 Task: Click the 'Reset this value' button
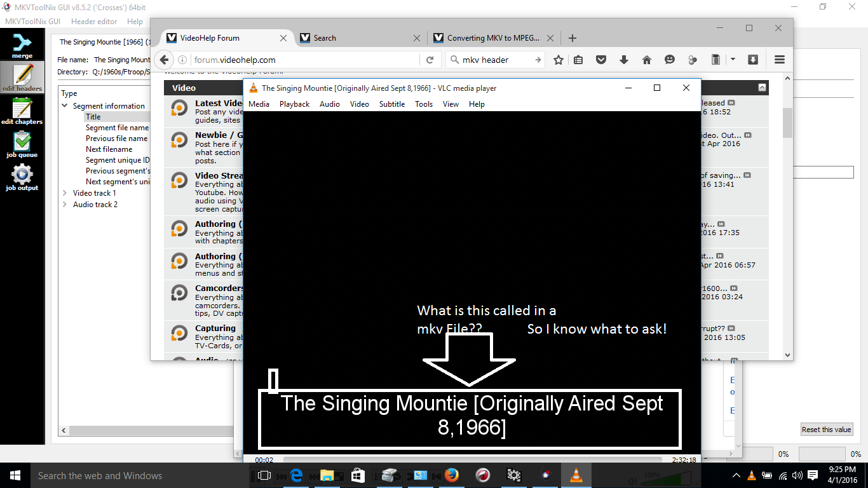(x=826, y=430)
